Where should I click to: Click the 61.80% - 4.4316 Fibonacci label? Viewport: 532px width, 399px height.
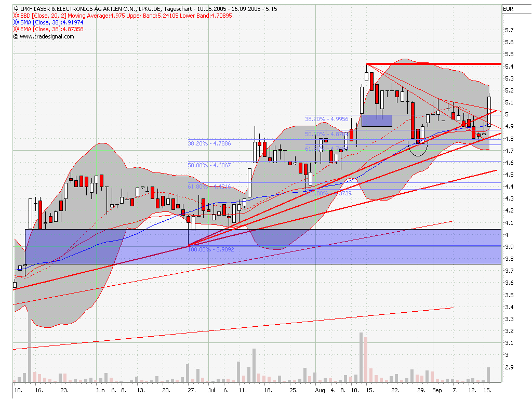pos(209,187)
